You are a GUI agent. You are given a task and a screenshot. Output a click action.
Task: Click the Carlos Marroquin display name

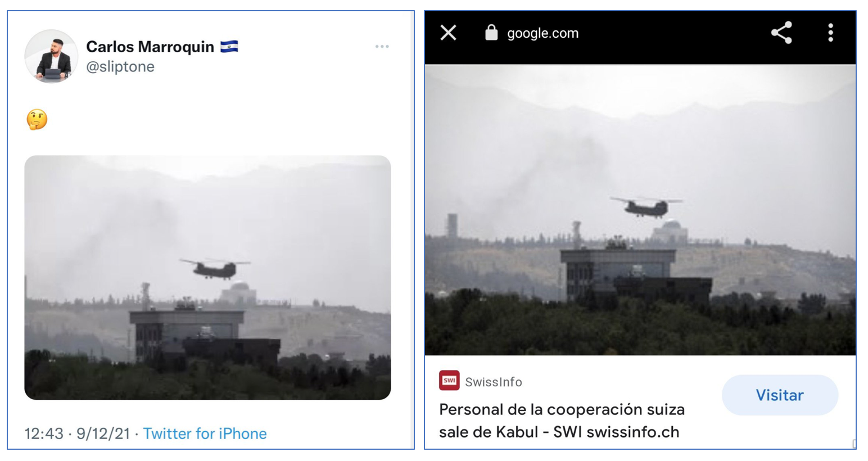coord(150,47)
